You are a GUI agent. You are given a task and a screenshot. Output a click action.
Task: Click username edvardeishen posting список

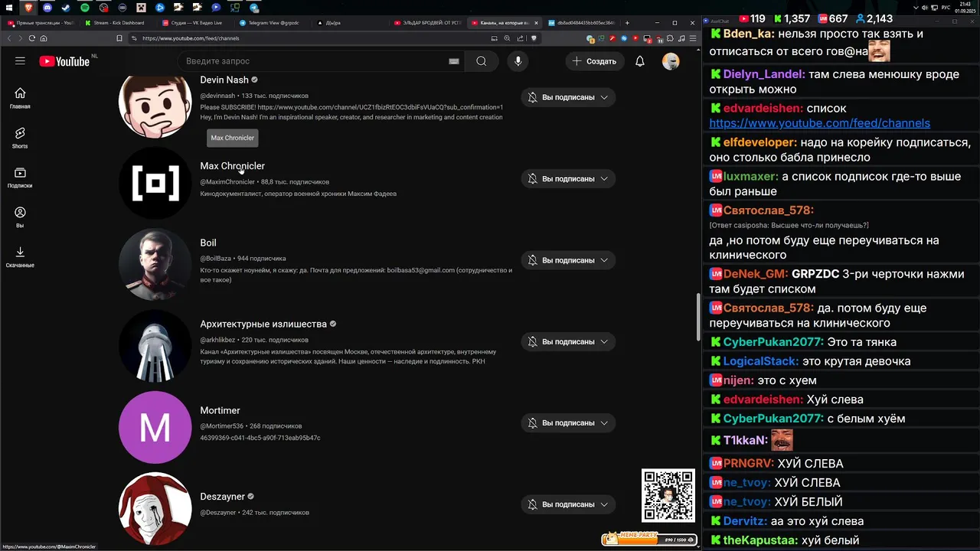coord(763,109)
